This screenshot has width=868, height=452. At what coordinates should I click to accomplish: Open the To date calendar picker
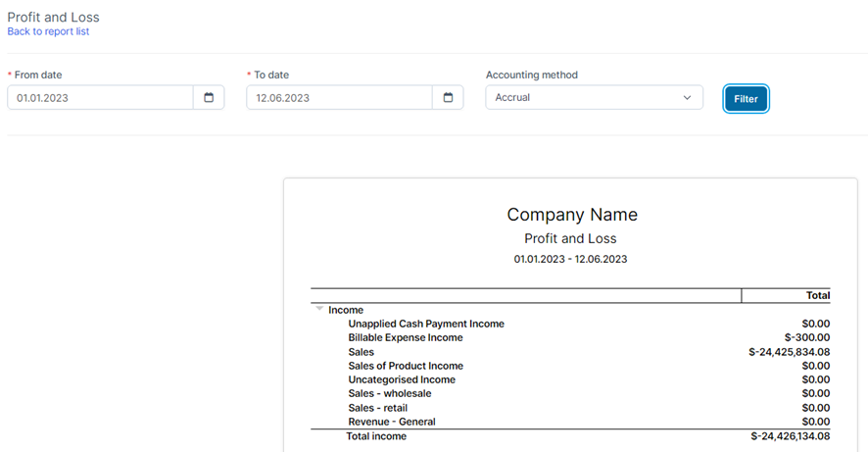tap(448, 98)
